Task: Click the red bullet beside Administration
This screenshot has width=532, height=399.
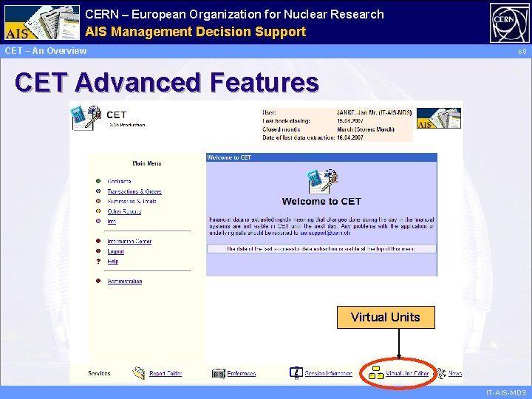Action: 98,281
